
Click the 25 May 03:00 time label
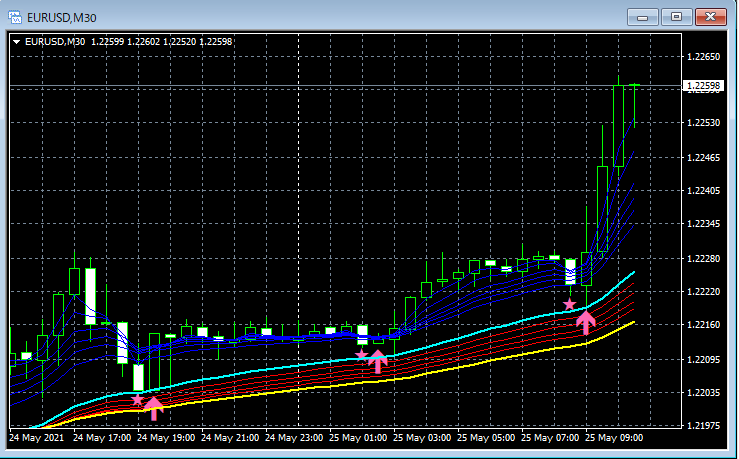click(422, 438)
